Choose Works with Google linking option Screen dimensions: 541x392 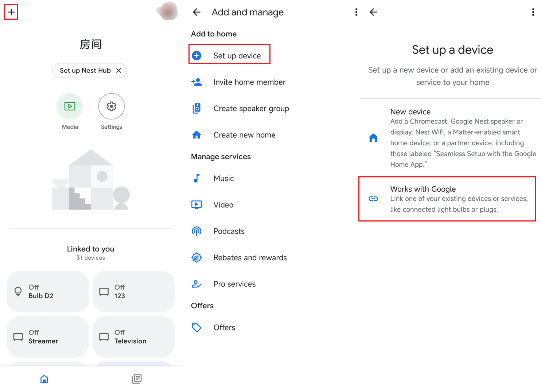tap(447, 199)
